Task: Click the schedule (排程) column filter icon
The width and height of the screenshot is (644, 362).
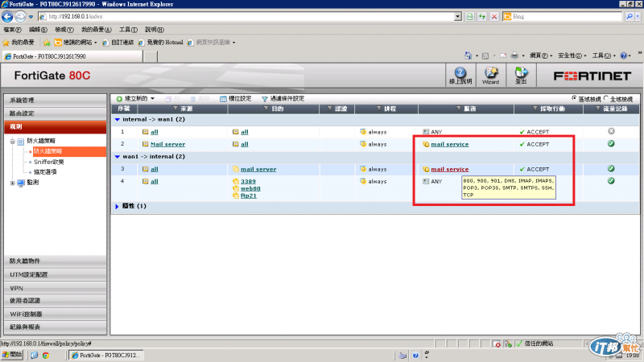Action: [379, 109]
